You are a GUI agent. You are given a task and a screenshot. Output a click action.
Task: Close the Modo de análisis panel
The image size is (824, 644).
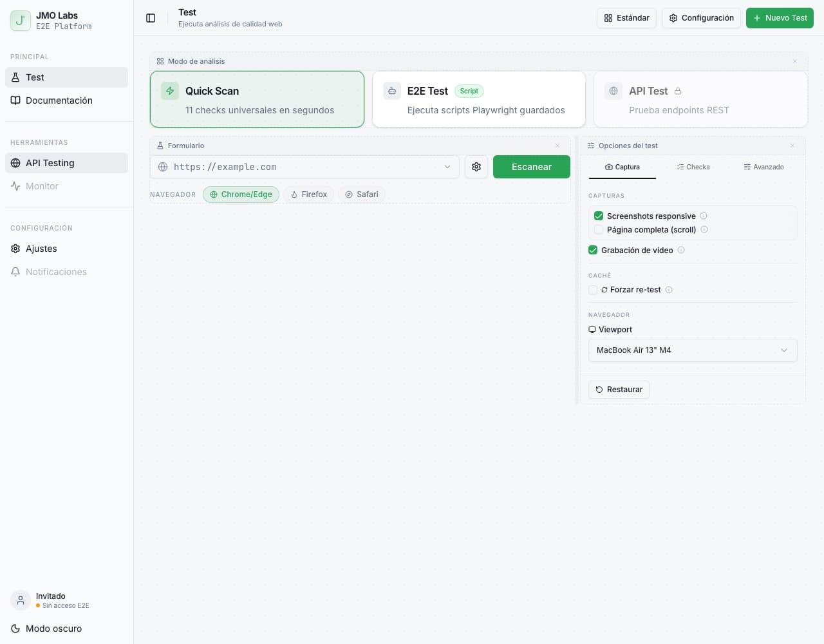(795, 61)
